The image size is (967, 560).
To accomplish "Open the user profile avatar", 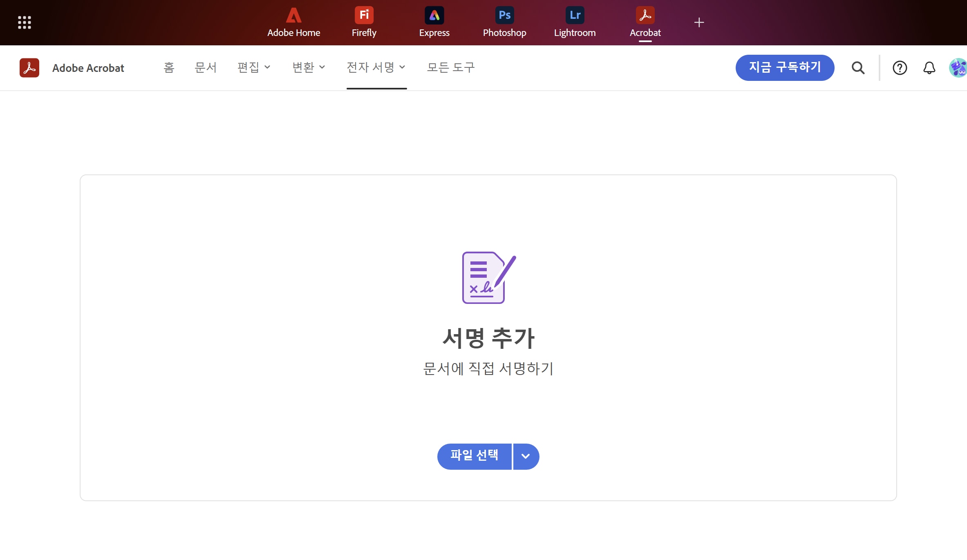I will click(x=958, y=68).
